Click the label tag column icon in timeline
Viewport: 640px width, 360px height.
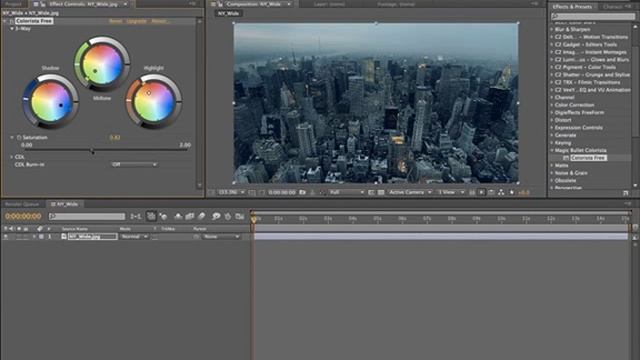pyautogui.click(x=40, y=229)
